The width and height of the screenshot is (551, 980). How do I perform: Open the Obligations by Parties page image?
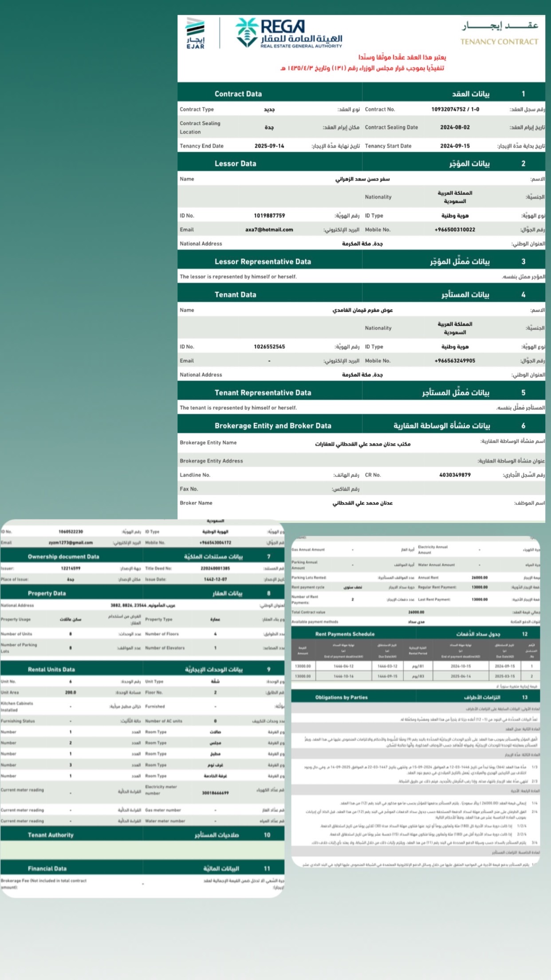416,777
